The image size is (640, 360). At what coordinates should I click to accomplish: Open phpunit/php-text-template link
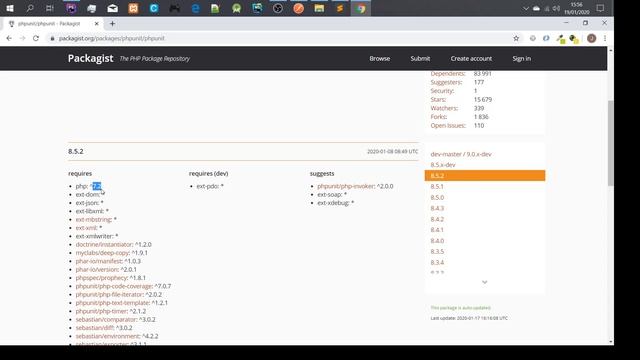tap(112, 303)
